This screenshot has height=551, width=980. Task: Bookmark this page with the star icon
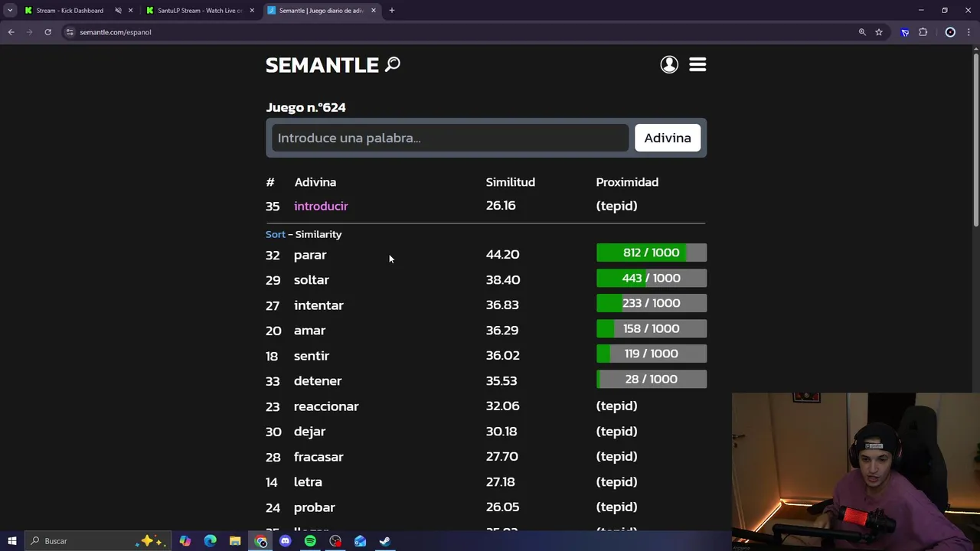click(879, 32)
